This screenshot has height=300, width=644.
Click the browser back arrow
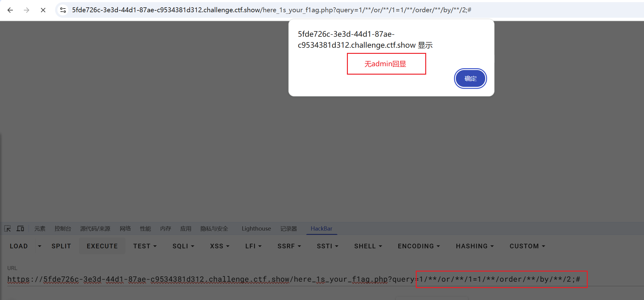[10, 10]
